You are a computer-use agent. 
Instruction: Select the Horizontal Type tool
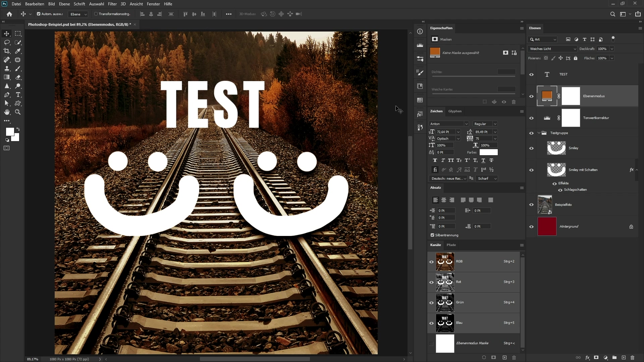tap(18, 95)
